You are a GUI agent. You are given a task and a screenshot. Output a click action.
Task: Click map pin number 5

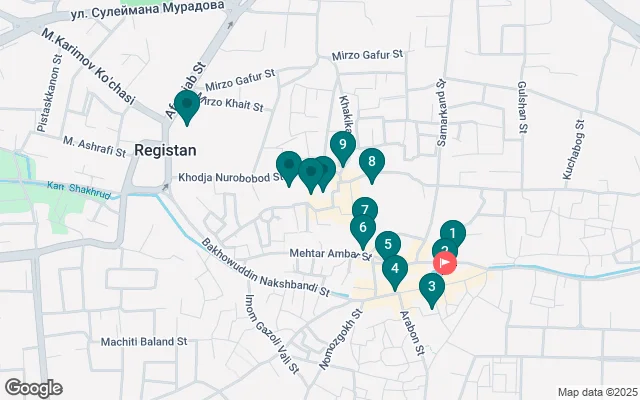[387, 244]
